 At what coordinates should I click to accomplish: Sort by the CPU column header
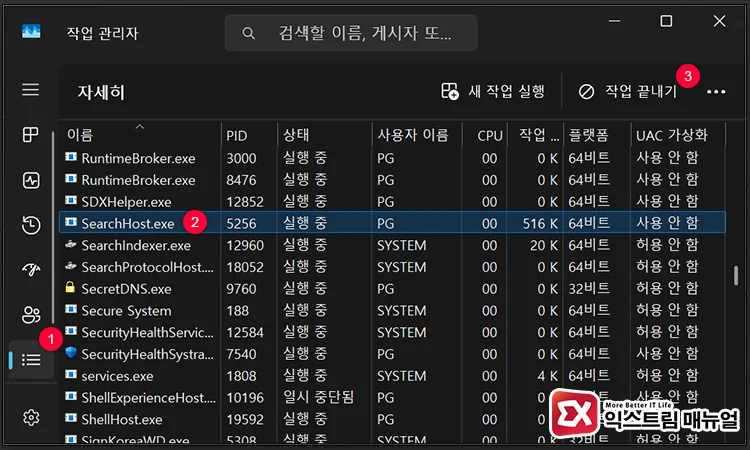point(485,135)
